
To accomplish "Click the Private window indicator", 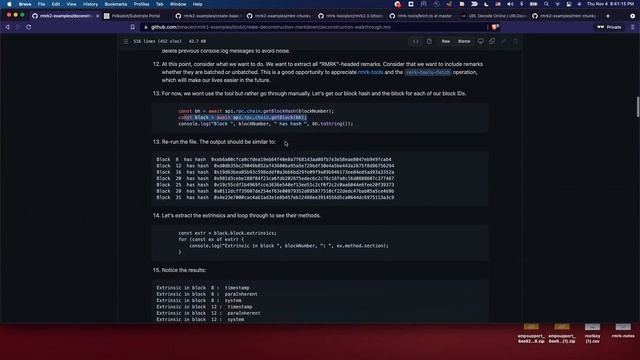I will pos(609,27).
